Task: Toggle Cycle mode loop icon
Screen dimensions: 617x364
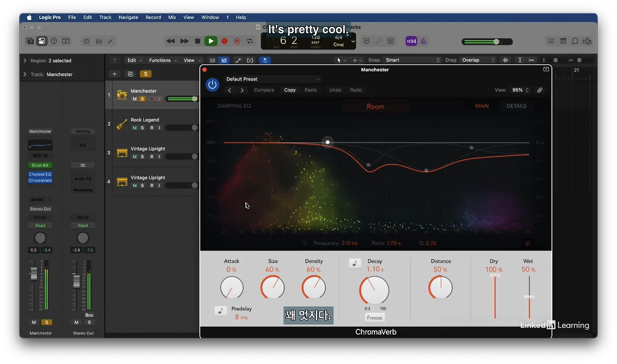Action: [x=249, y=41]
